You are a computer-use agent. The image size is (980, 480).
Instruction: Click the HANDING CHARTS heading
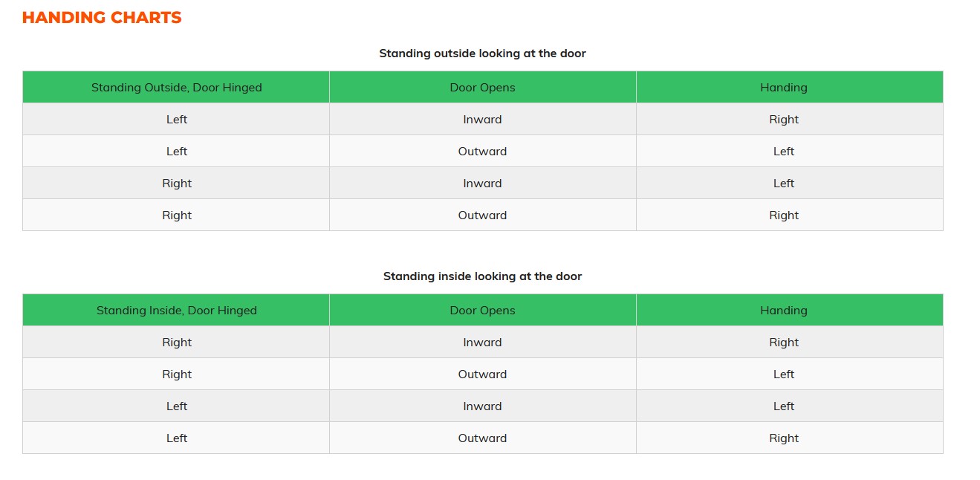(x=102, y=18)
